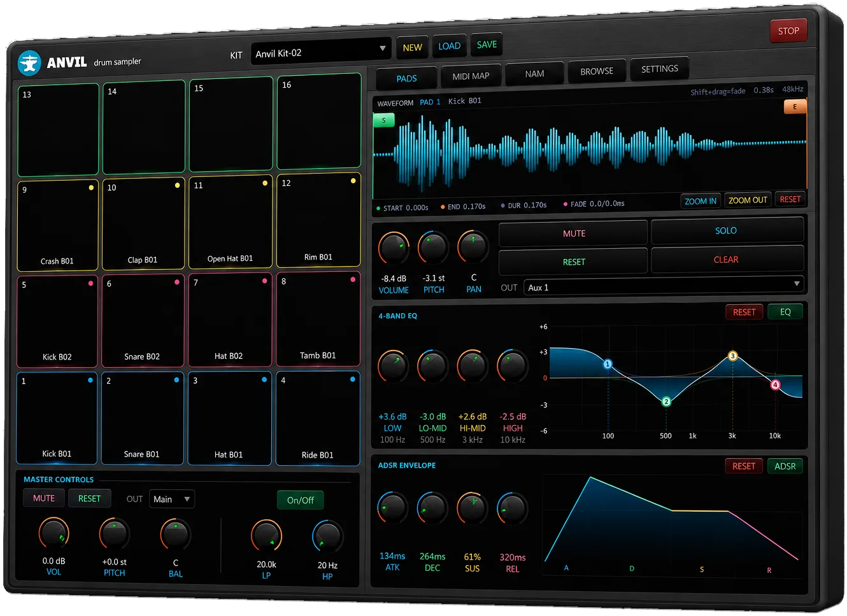Click the SAVE kit button
Viewport: 847px width, 616px height.
487,44
